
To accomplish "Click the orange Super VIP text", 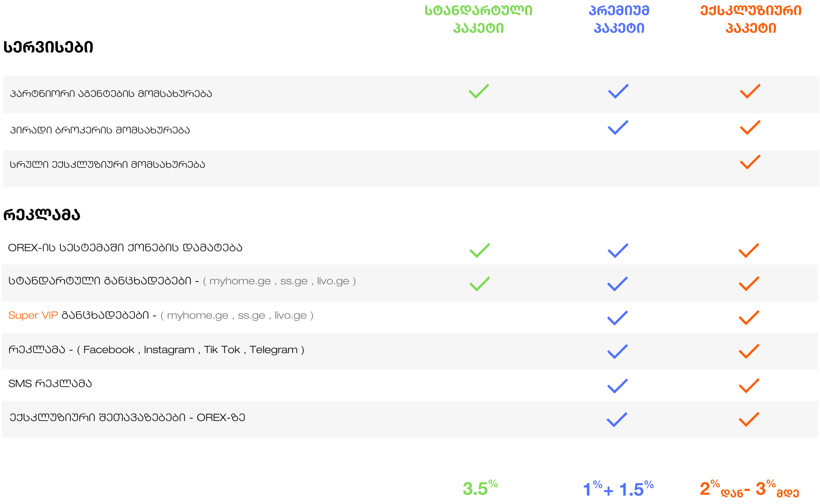I will pyautogui.click(x=33, y=315).
